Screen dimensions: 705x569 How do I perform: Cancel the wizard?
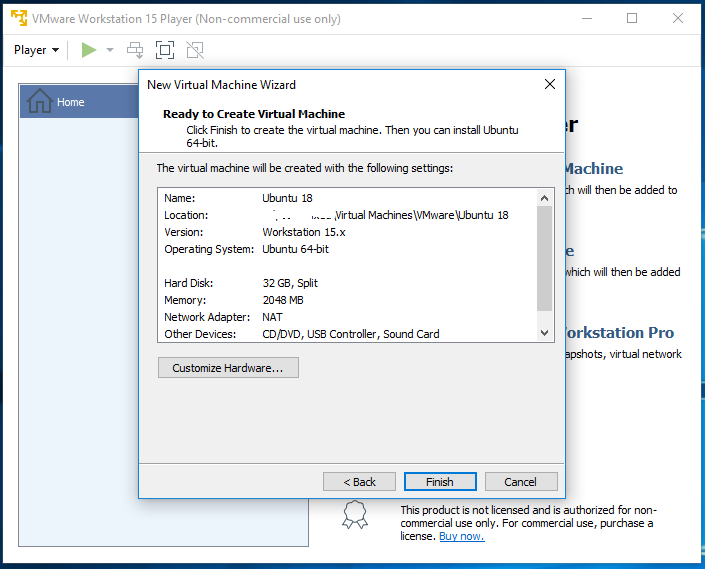point(521,482)
